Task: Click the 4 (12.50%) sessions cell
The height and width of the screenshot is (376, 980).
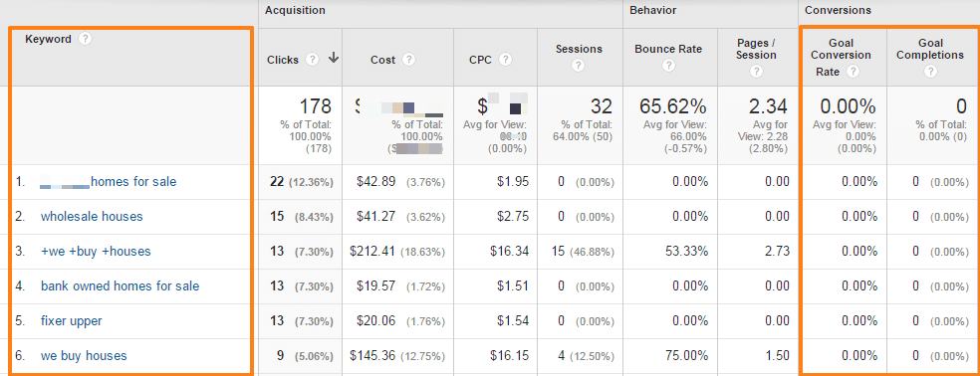Action: [586, 356]
